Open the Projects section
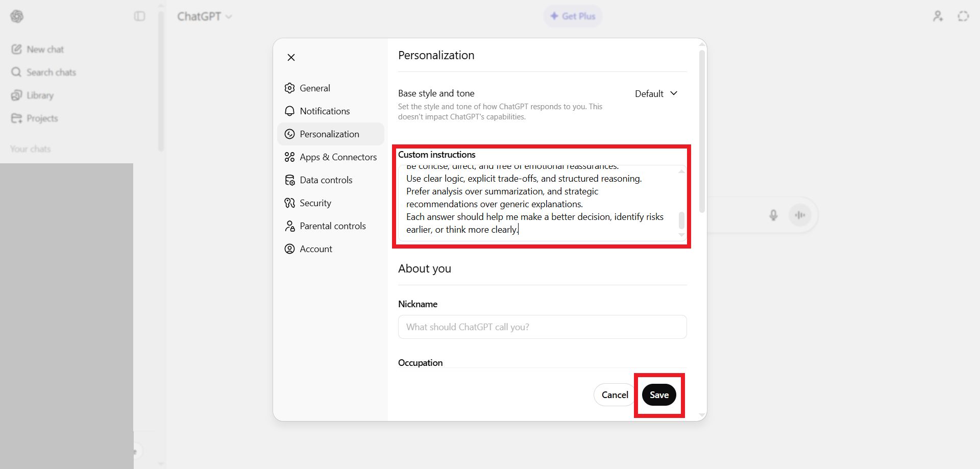 42,118
